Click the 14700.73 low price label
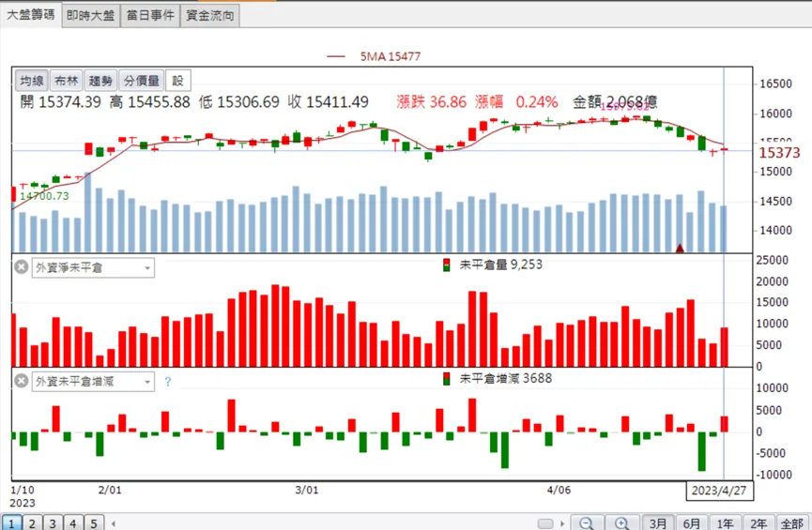The height and width of the screenshot is (530, 812). [x=44, y=196]
